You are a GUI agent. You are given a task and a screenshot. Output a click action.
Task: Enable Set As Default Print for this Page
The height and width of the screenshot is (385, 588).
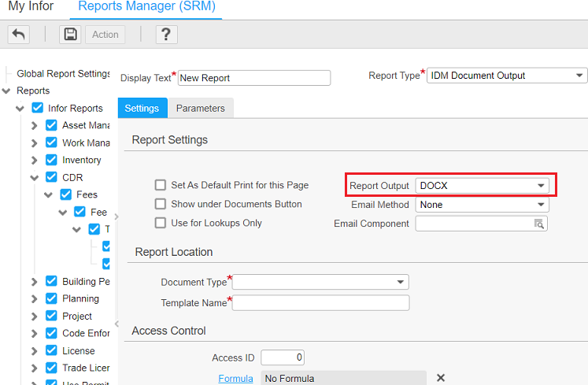point(161,186)
